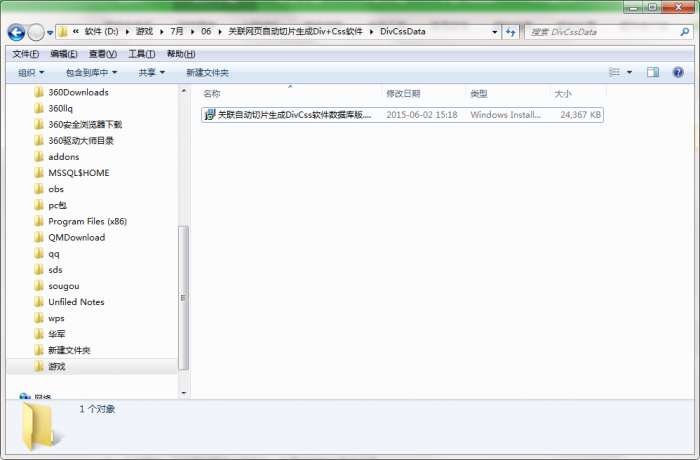Click the change view icon
The width and height of the screenshot is (700, 460).
click(x=614, y=72)
